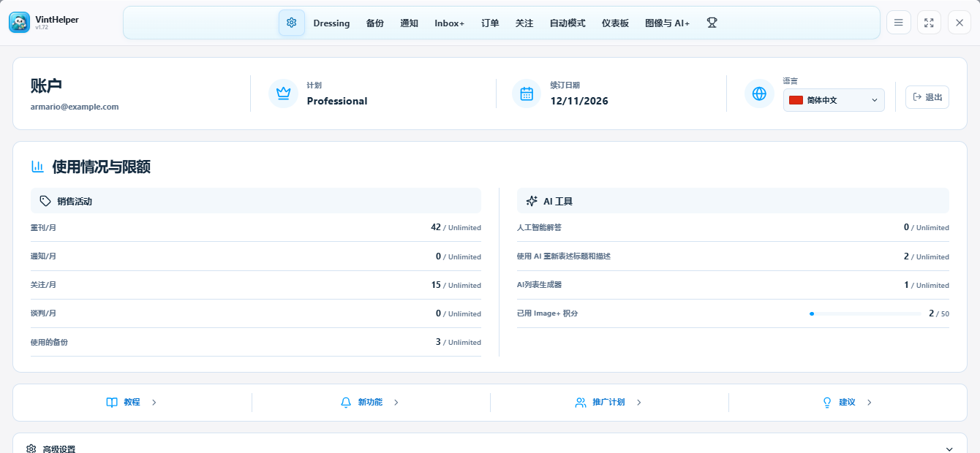The image size is (980, 453).
Task: Open the 图像与 AI+ tab
Action: point(667,23)
